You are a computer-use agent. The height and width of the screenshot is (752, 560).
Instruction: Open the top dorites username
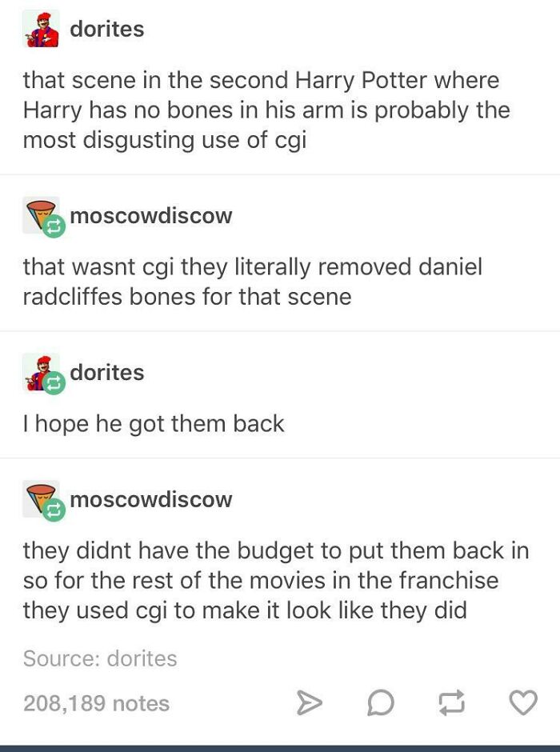pyautogui.click(x=107, y=29)
